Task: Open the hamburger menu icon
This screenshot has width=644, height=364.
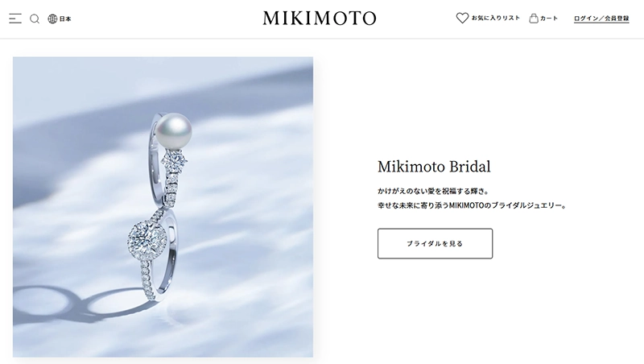Action: tap(15, 19)
